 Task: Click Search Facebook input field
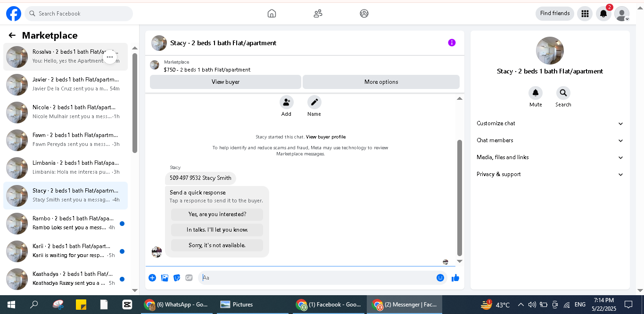[79, 14]
